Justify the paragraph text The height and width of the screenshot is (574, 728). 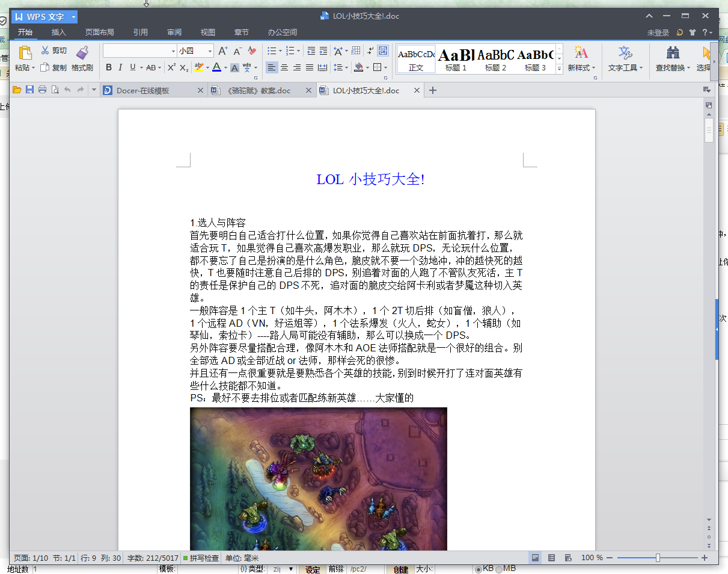(310, 67)
